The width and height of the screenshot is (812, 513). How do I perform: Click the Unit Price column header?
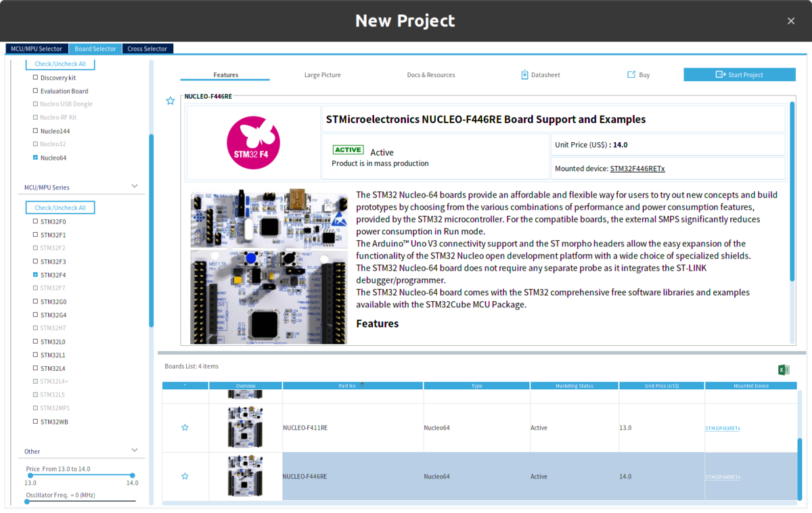tap(662, 386)
